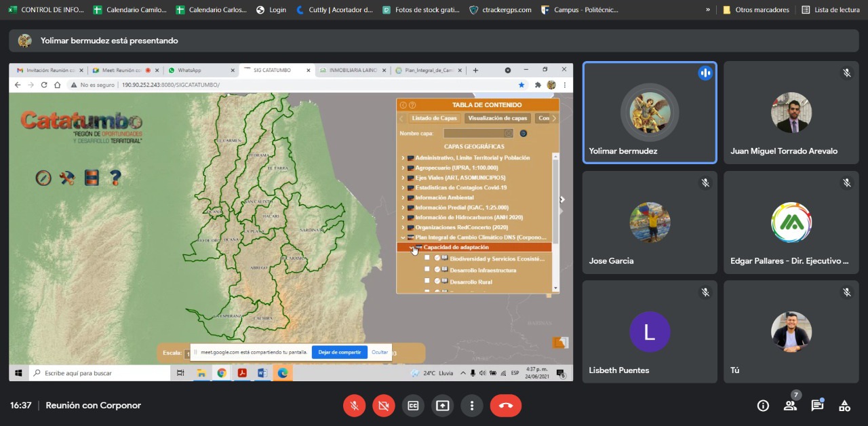Expand the Información Ambiental group

coord(403,197)
